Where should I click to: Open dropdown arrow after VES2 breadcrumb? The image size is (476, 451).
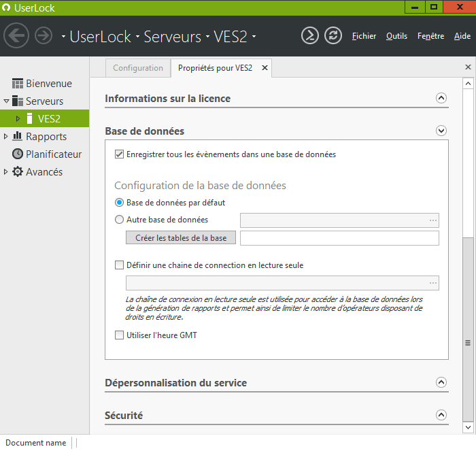(254, 37)
